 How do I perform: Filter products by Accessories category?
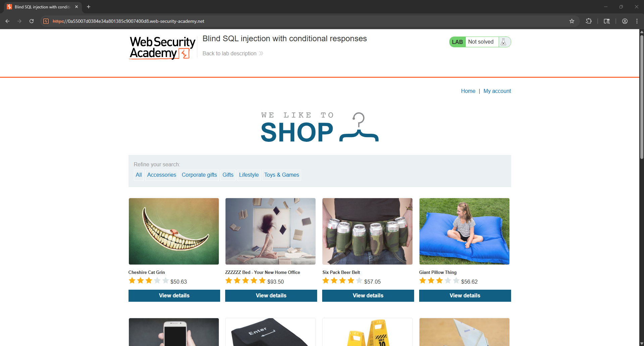pyautogui.click(x=161, y=175)
